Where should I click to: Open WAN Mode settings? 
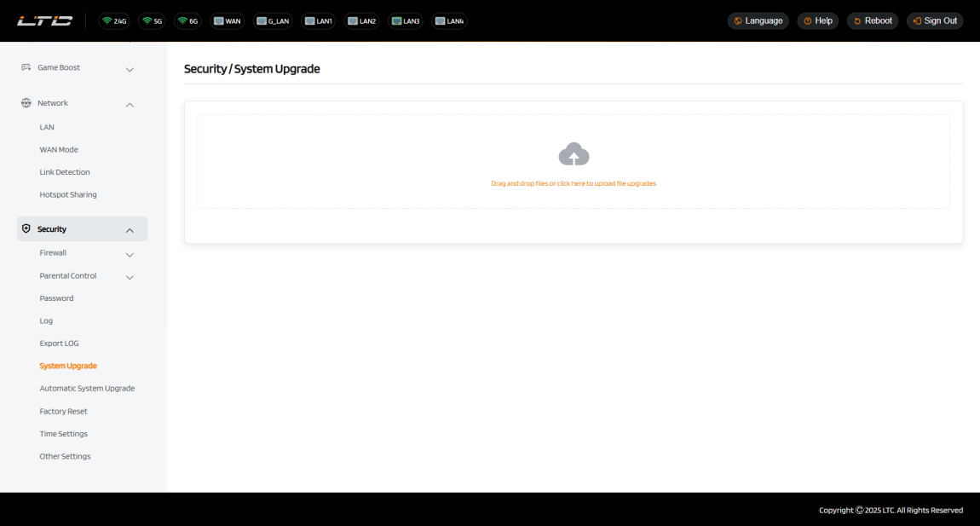[x=59, y=150]
